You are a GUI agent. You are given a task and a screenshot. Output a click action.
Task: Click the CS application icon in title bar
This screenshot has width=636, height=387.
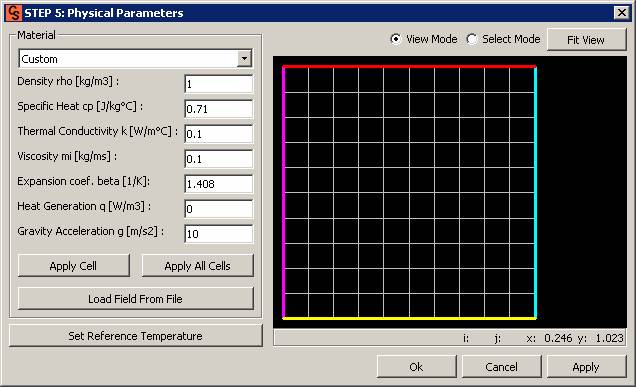(13, 13)
